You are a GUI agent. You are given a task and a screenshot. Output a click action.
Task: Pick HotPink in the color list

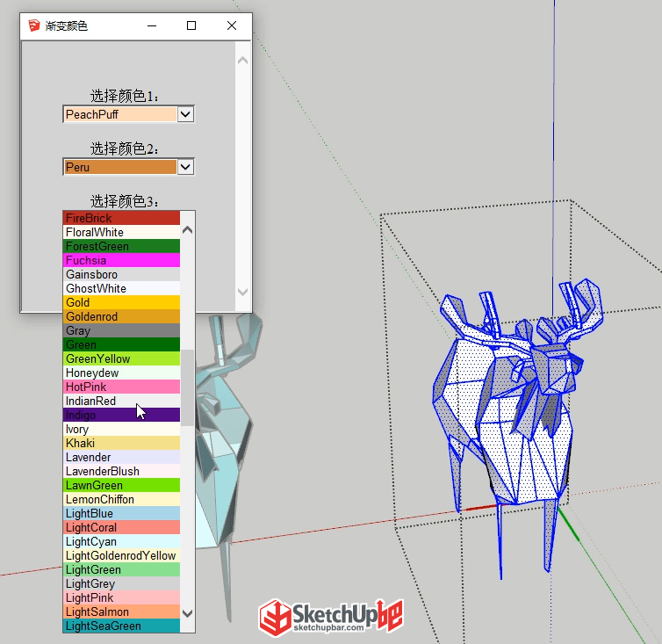121,387
